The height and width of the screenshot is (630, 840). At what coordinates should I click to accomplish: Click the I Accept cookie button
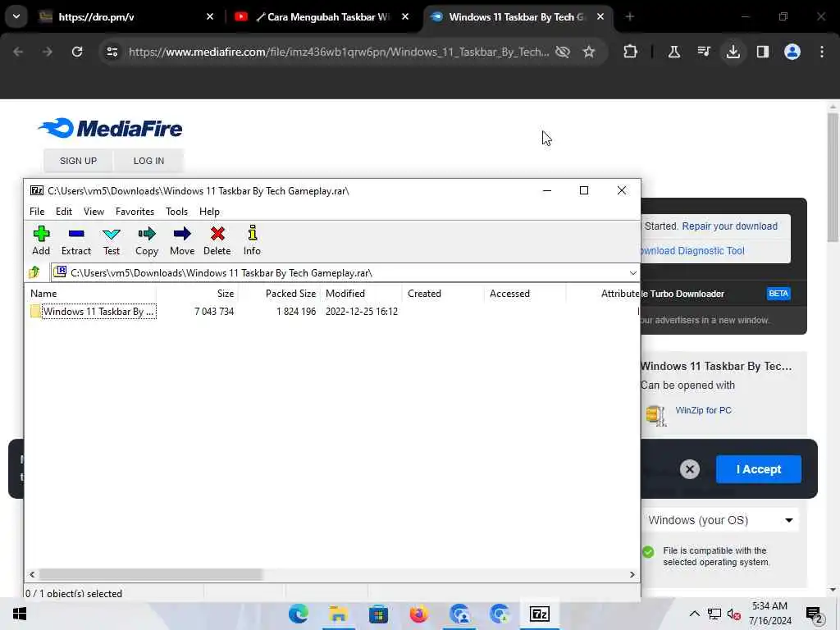pyautogui.click(x=759, y=469)
